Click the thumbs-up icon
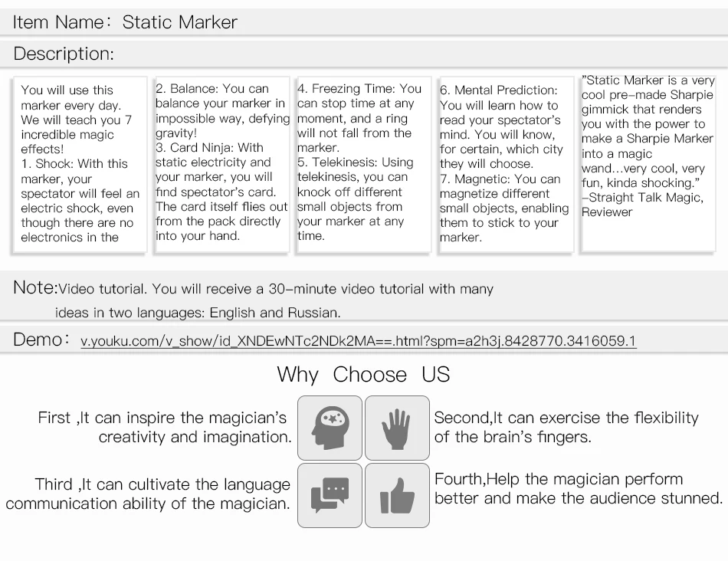Viewport: 728px width, 561px height. pos(397,495)
